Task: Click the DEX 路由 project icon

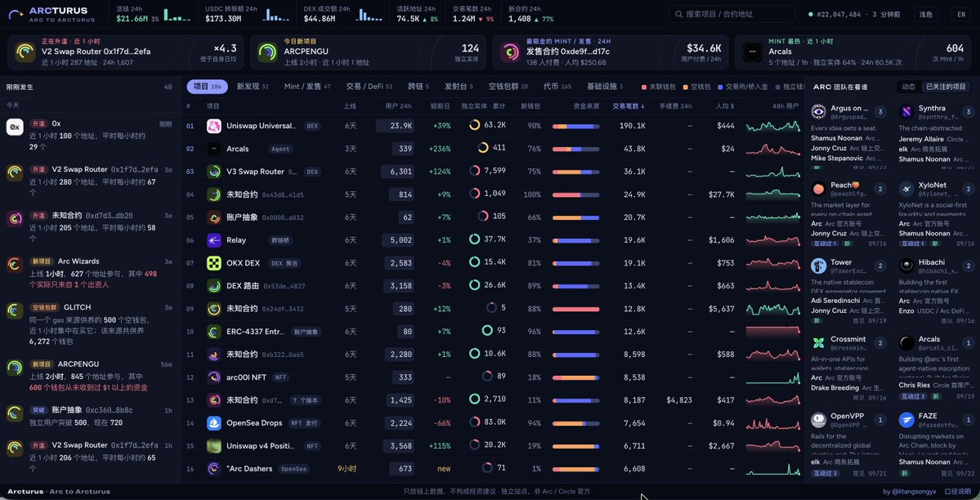Action: [214, 286]
